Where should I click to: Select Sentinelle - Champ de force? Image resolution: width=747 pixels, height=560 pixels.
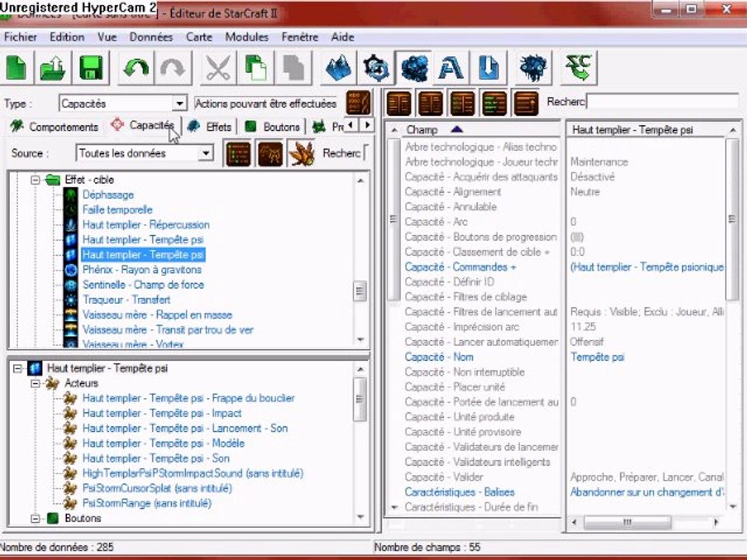pos(143,285)
